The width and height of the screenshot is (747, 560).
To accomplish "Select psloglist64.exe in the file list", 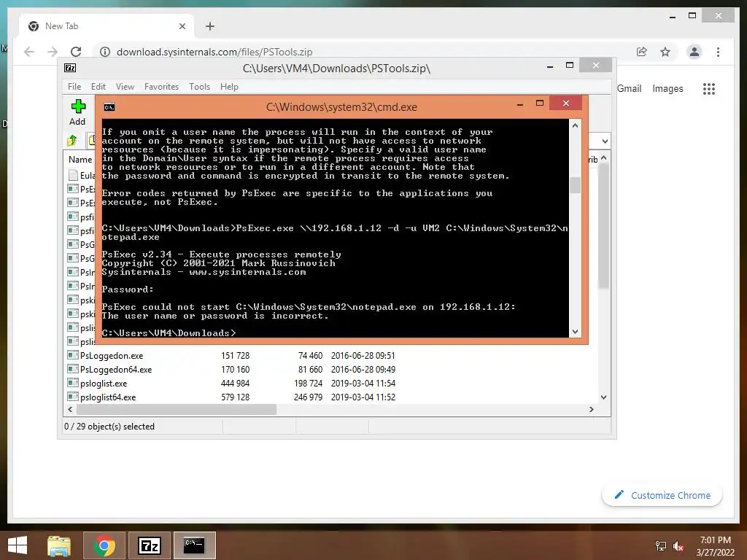I will point(108,397).
